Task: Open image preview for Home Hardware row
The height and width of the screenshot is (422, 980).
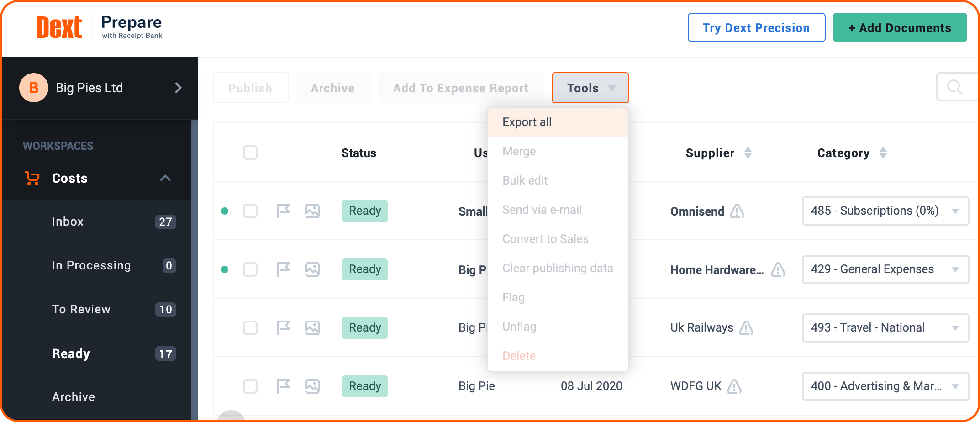Action: [312, 269]
